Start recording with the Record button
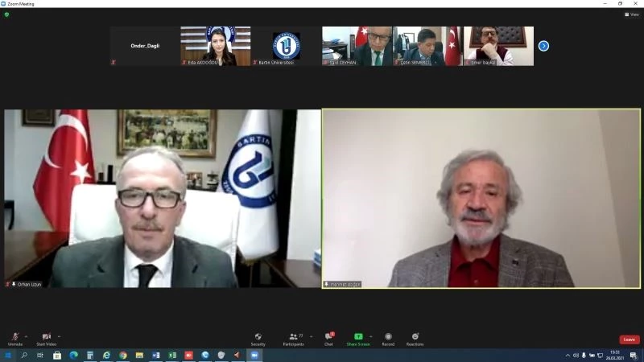This screenshot has width=644, height=362. click(x=388, y=338)
